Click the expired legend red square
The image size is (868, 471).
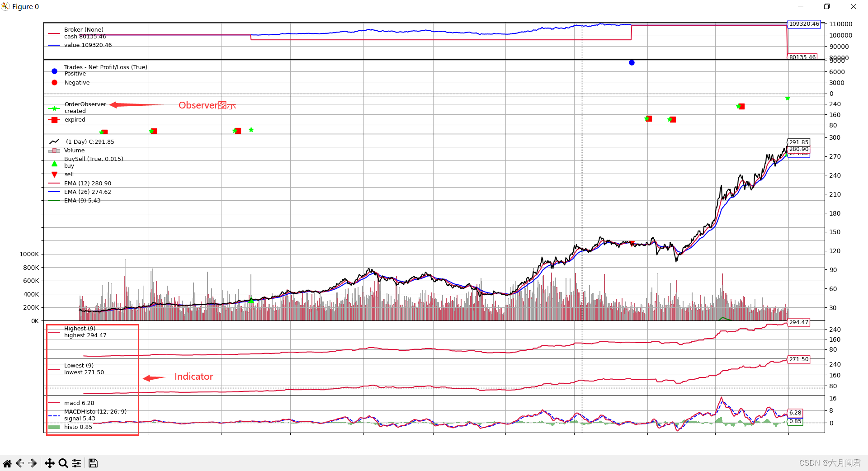coord(54,120)
